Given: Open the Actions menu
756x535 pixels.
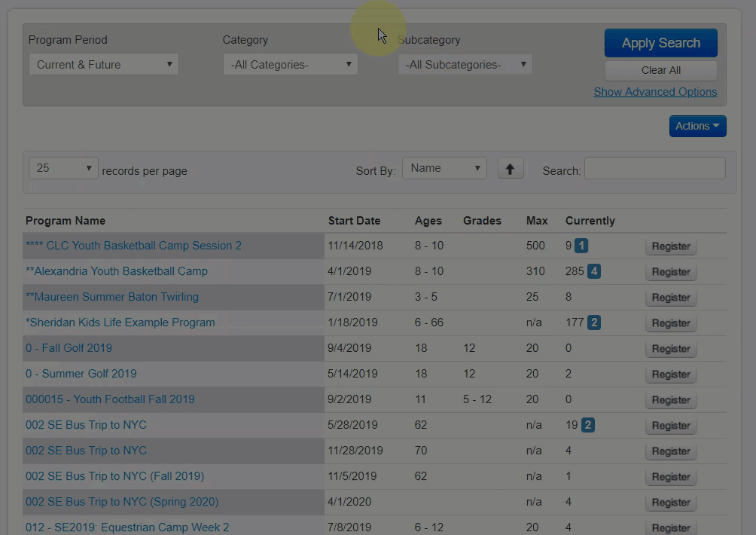Looking at the screenshot, I should tap(697, 126).
